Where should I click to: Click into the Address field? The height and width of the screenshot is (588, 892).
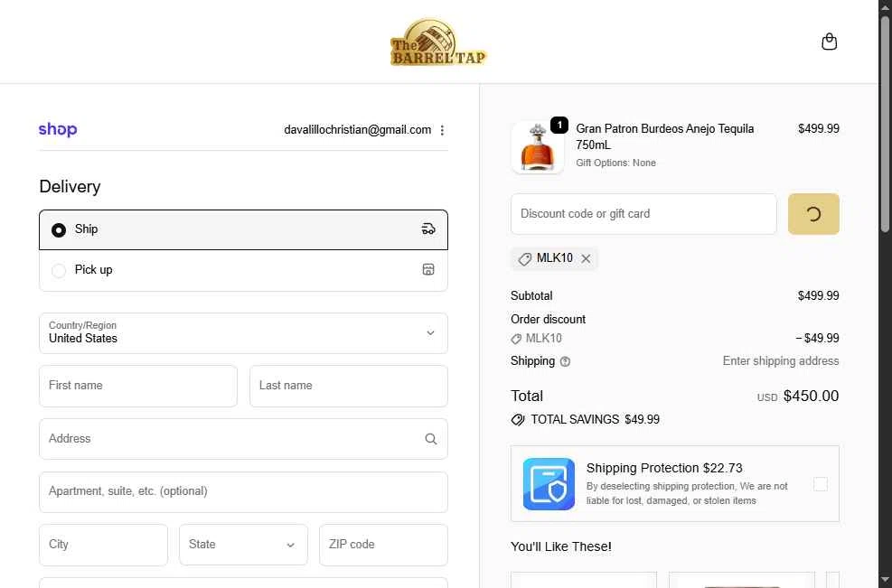243,439
